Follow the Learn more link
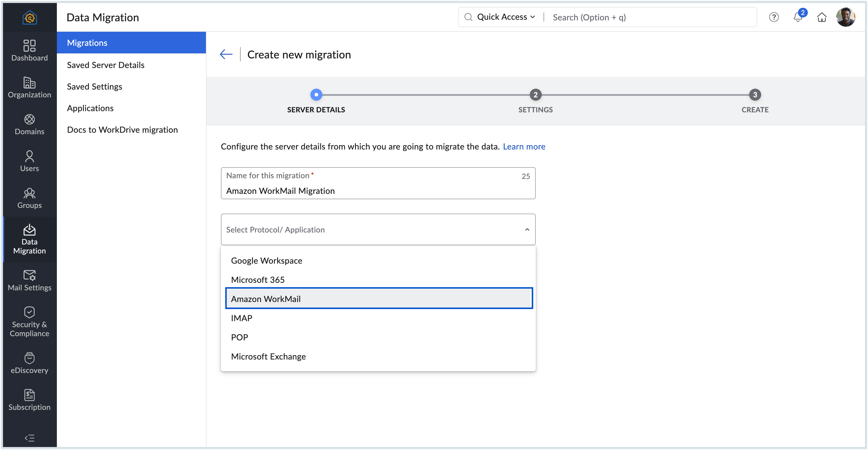This screenshot has height=450, width=868. point(523,147)
